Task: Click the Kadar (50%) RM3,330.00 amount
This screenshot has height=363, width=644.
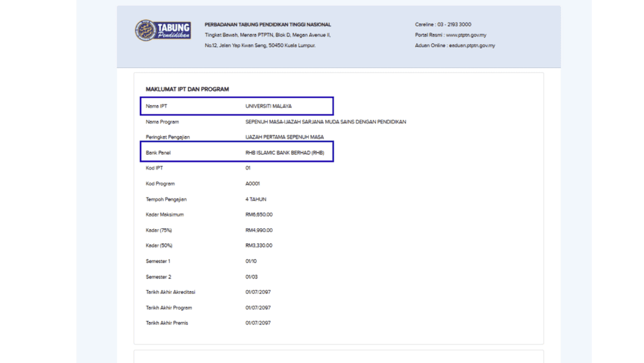Action: [x=259, y=246]
